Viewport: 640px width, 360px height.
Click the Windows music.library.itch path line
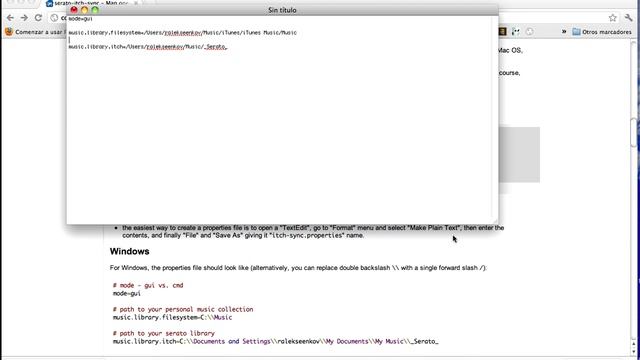(x=276, y=342)
